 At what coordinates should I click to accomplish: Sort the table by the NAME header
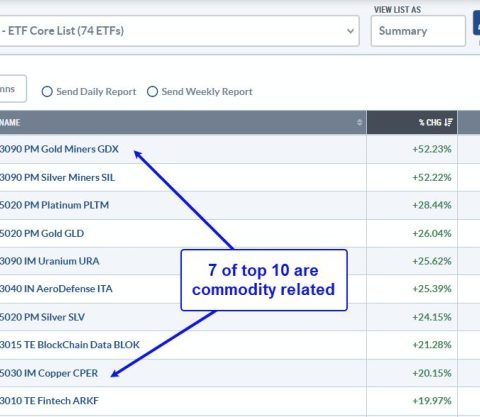[x=10, y=122]
